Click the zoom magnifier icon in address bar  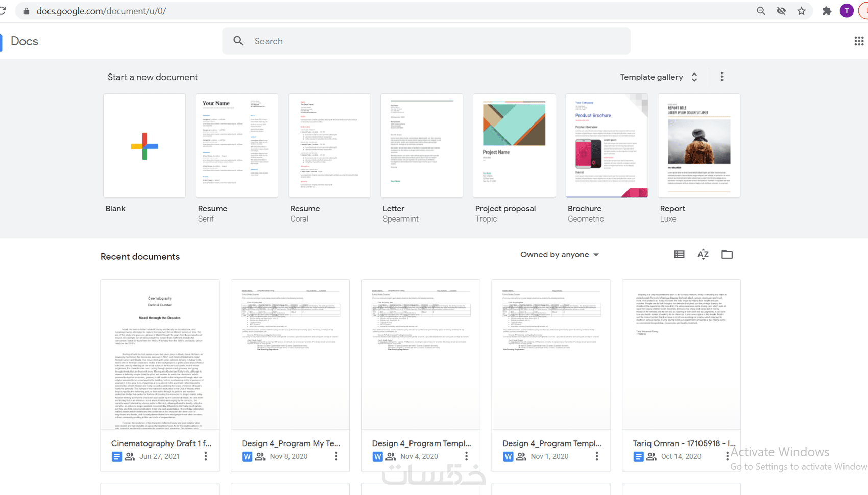pos(761,11)
